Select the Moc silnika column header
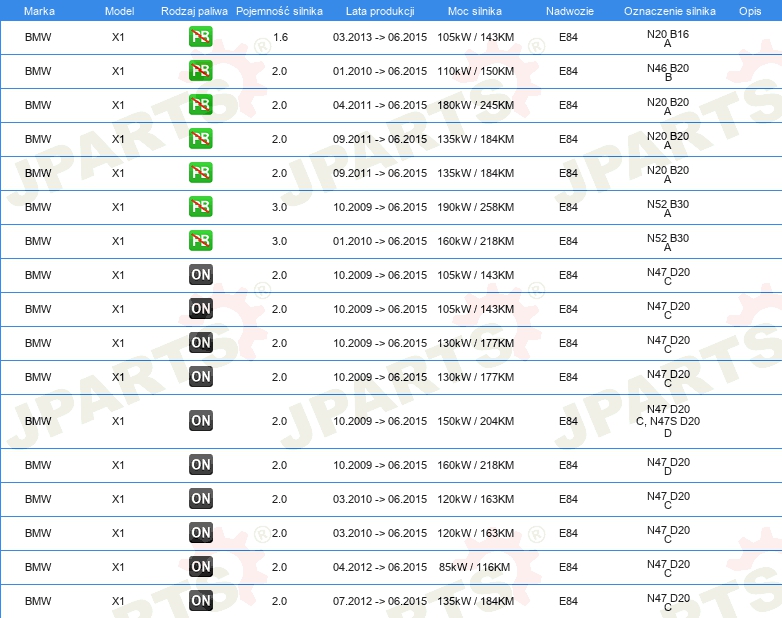The height and width of the screenshot is (618, 782). (x=475, y=11)
